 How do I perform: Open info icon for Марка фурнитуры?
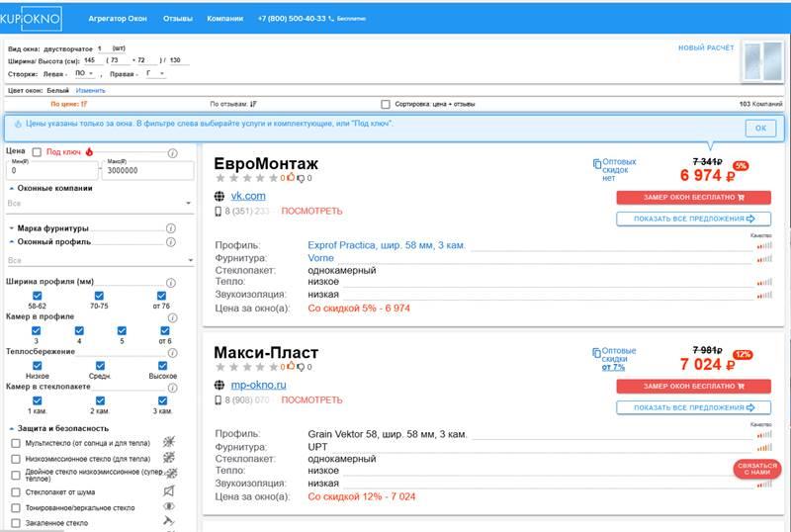171,228
